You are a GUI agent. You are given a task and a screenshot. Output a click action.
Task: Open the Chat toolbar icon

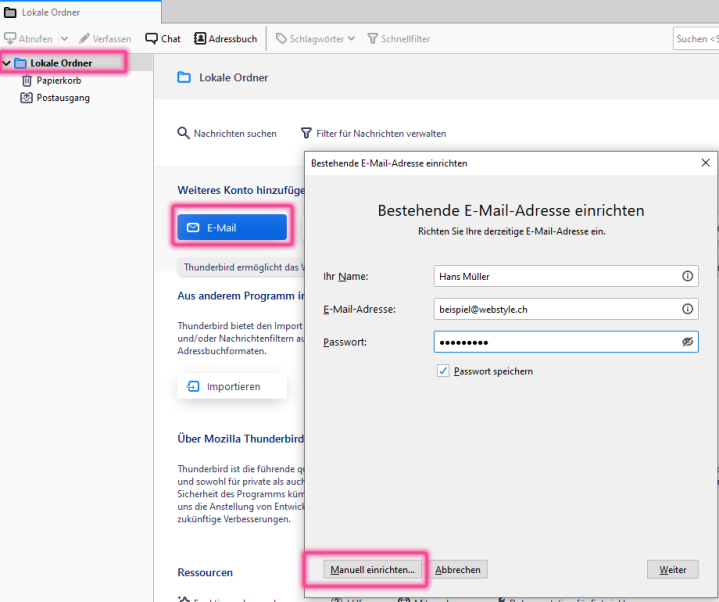tap(162, 39)
